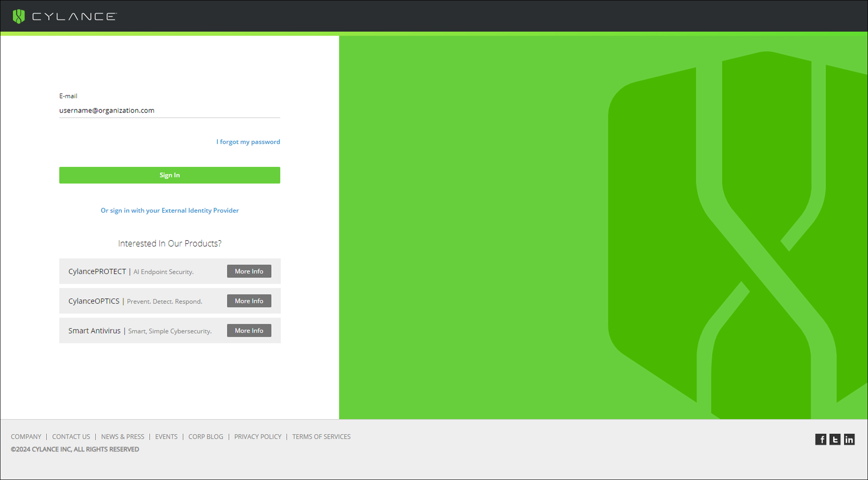The image size is (868, 480).
Task: Open the PRIVACY POLICY footer link
Action: click(x=258, y=437)
